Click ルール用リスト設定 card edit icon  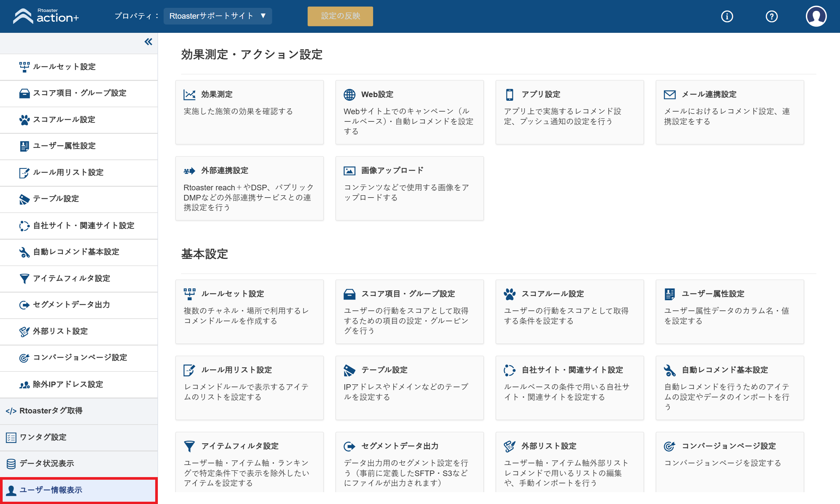coord(189,370)
